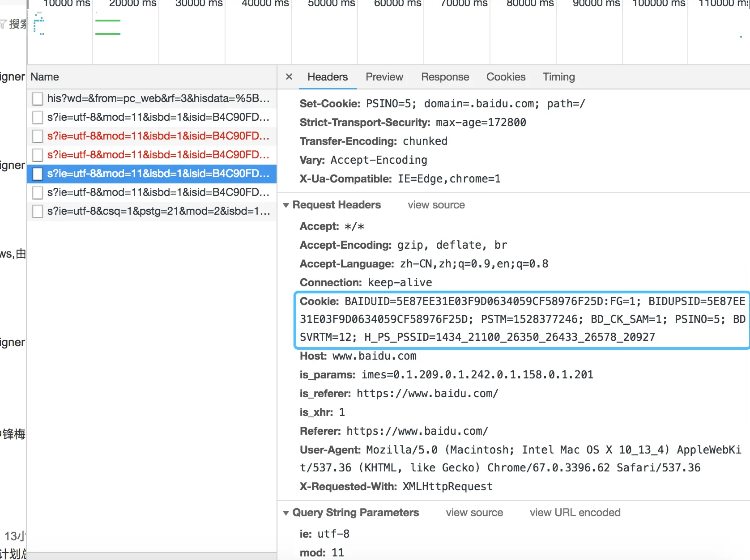750x560 pixels.
Task: Select the Referer https://www.baidu.com/ header
Action: click(394, 431)
